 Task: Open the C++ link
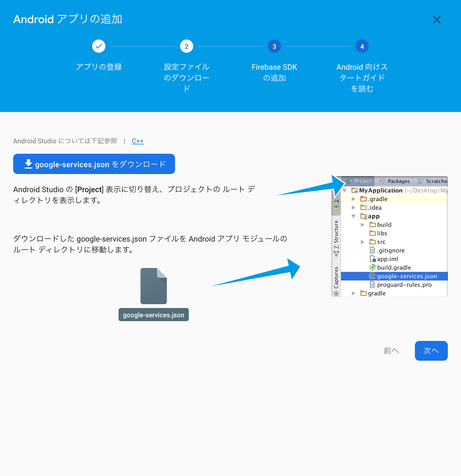pyautogui.click(x=137, y=141)
